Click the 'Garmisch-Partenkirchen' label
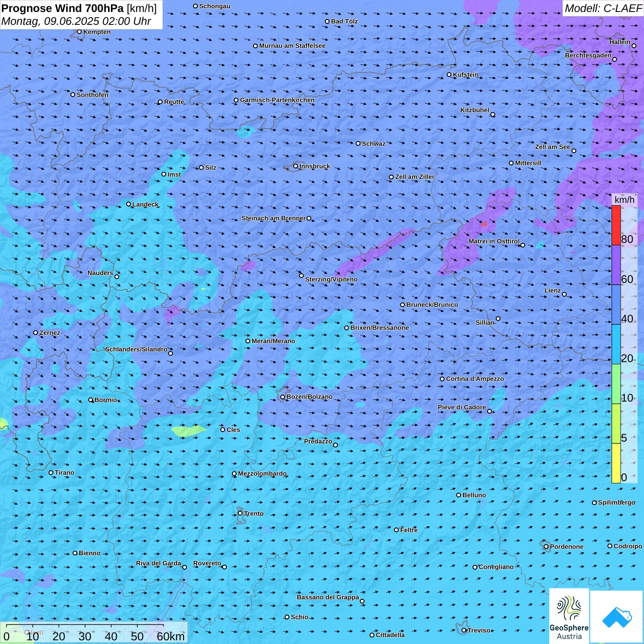644x644 pixels. pyautogui.click(x=277, y=100)
